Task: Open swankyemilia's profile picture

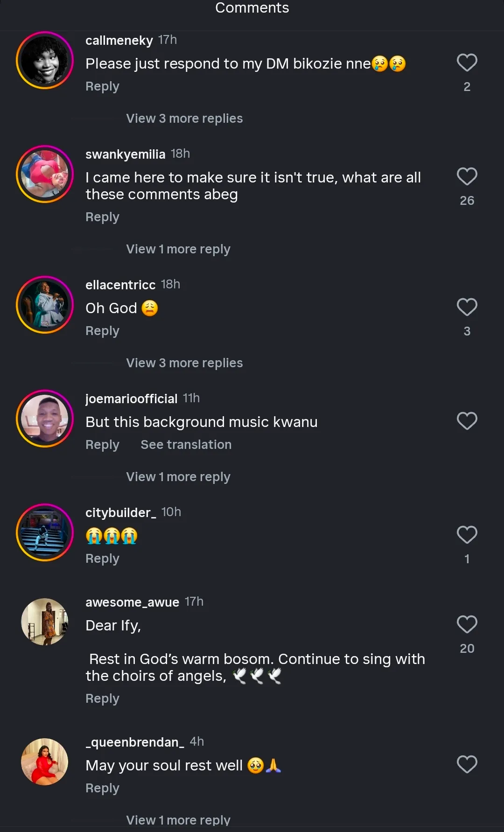Action: point(45,174)
